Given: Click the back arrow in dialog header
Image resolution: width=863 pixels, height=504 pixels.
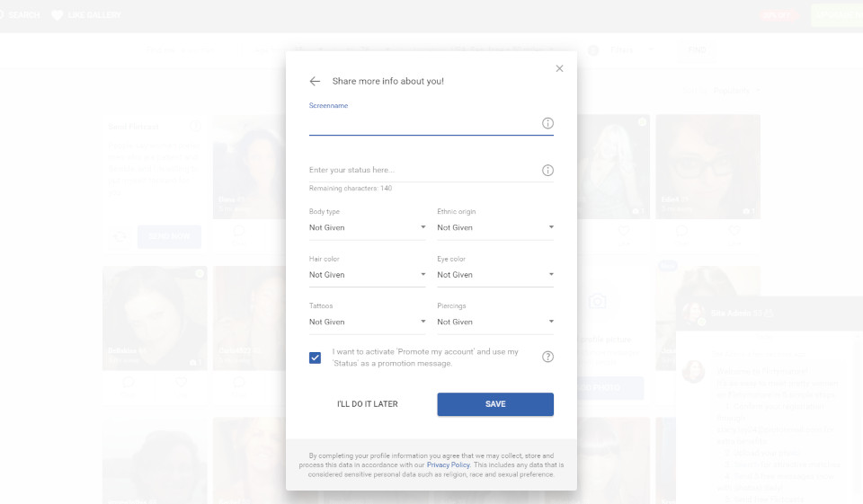Looking at the screenshot, I should pyautogui.click(x=315, y=81).
